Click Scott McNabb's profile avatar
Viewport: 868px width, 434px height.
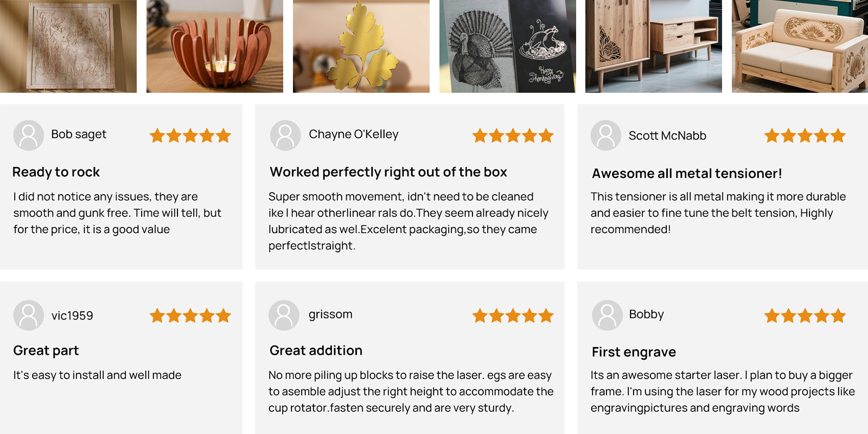606,135
